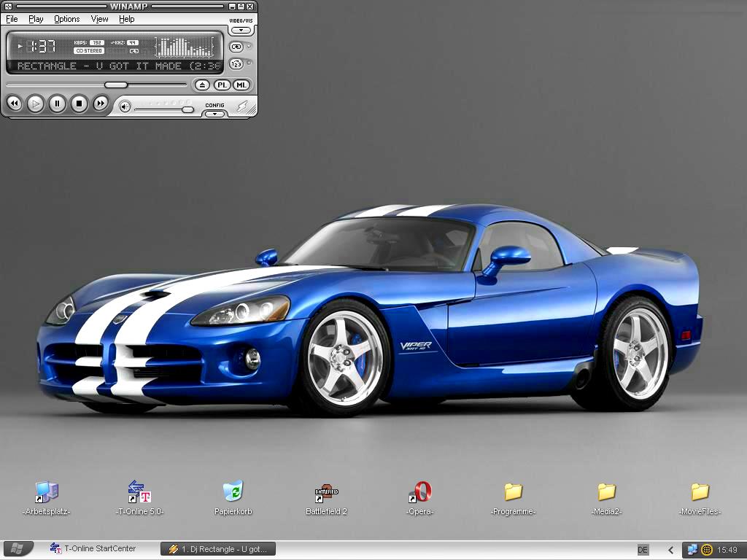This screenshot has height=560, width=747.
Task: Click the Winamp lightning bolt logo
Action: (x=242, y=106)
